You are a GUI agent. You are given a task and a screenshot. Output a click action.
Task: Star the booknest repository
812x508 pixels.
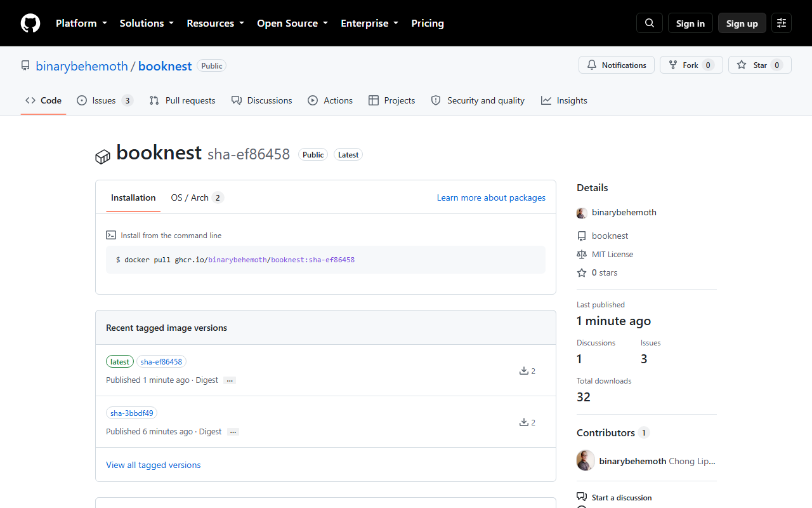click(x=760, y=65)
